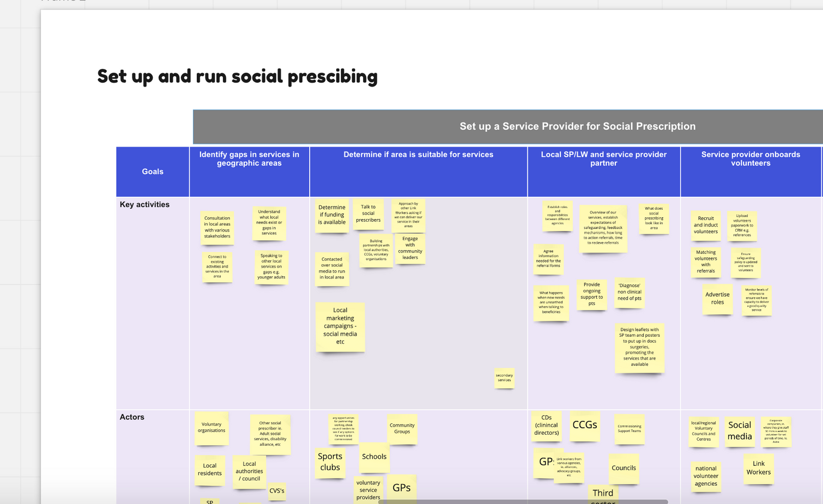
Task: Click the 'Identify gaps in services in geographic areas' column header
Action: click(249, 172)
